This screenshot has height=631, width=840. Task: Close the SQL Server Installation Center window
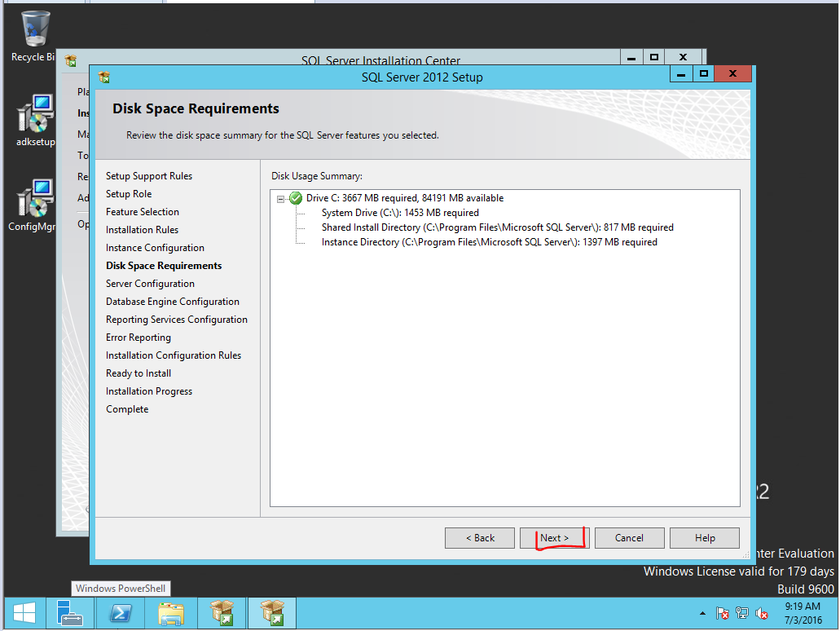pyautogui.click(x=683, y=57)
